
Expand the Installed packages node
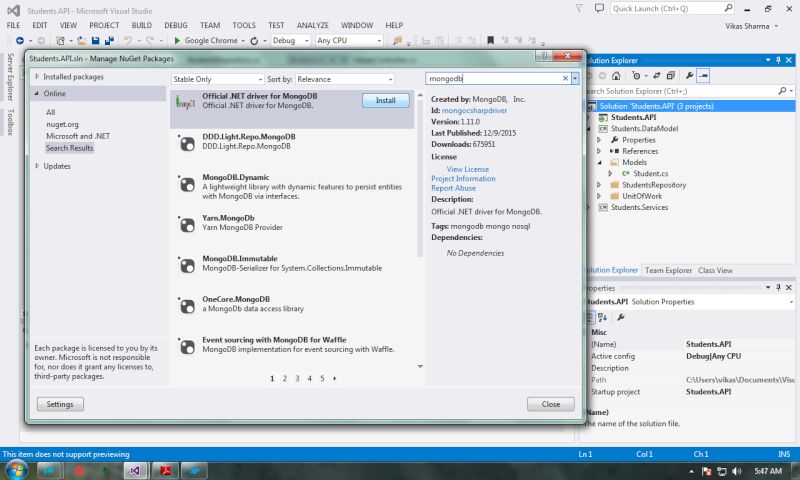(x=37, y=77)
